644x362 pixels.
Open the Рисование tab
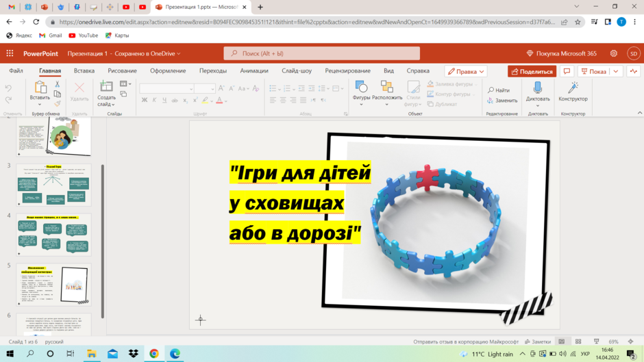(122, 70)
